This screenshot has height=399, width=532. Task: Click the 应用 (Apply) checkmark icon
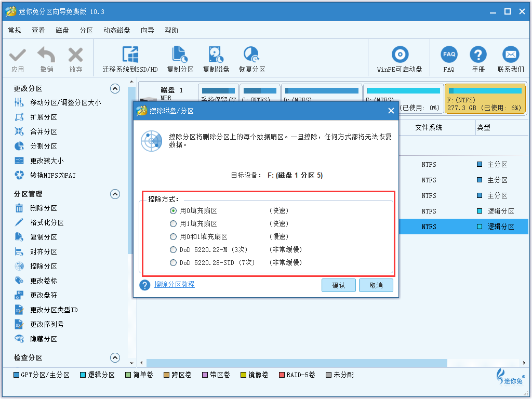17,55
